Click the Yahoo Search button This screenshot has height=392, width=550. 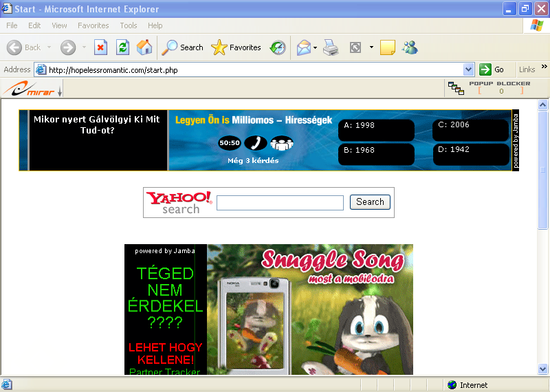370,202
